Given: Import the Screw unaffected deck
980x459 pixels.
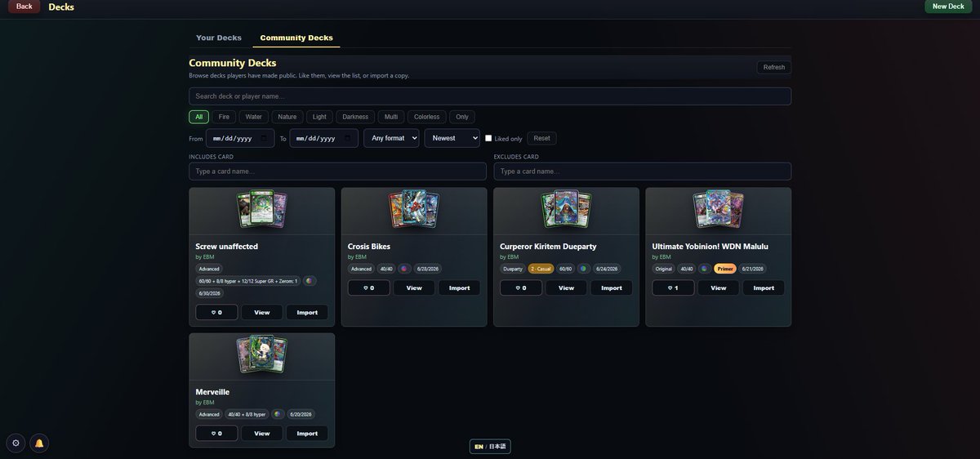Looking at the screenshot, I should (x=307, y=312).
